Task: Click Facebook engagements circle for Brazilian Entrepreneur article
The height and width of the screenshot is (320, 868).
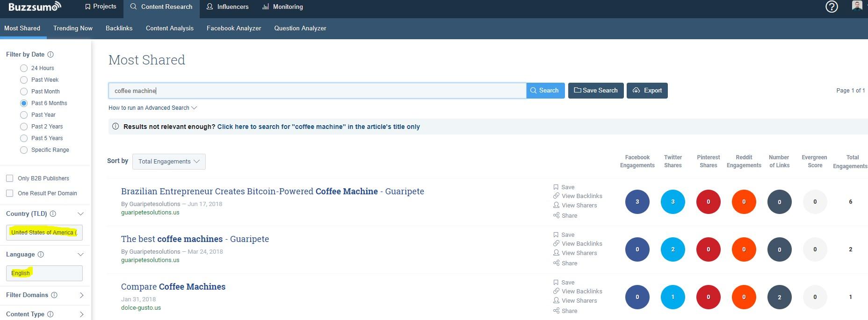Action: tap(637, 202)
